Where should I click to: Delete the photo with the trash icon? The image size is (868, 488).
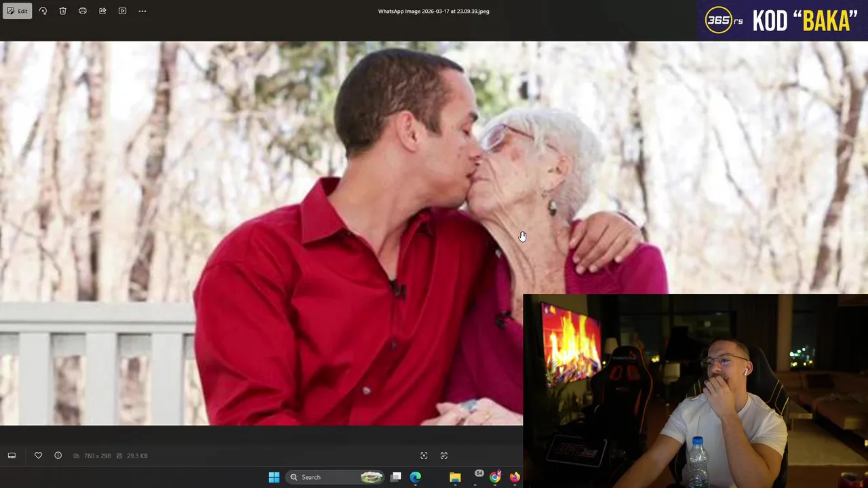[62, 11]
